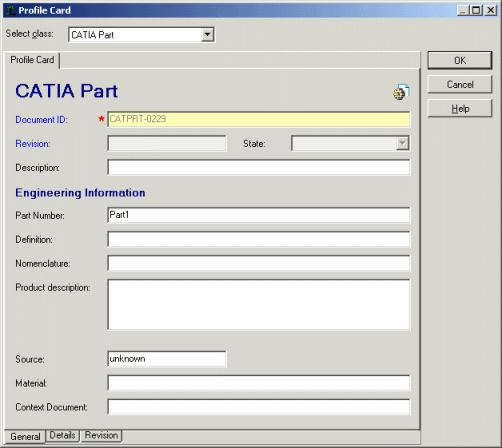
Task: Click the CATIA Part document icon
Action: pos(401,92)
